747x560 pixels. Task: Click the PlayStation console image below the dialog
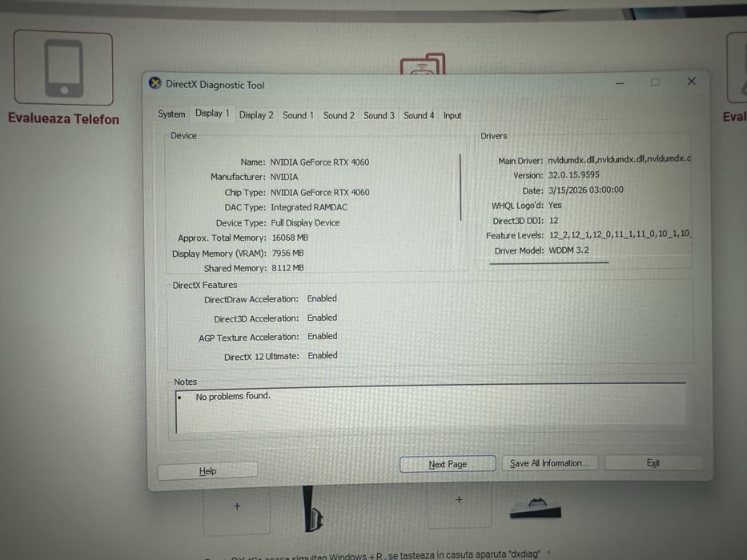coord(314,510)
